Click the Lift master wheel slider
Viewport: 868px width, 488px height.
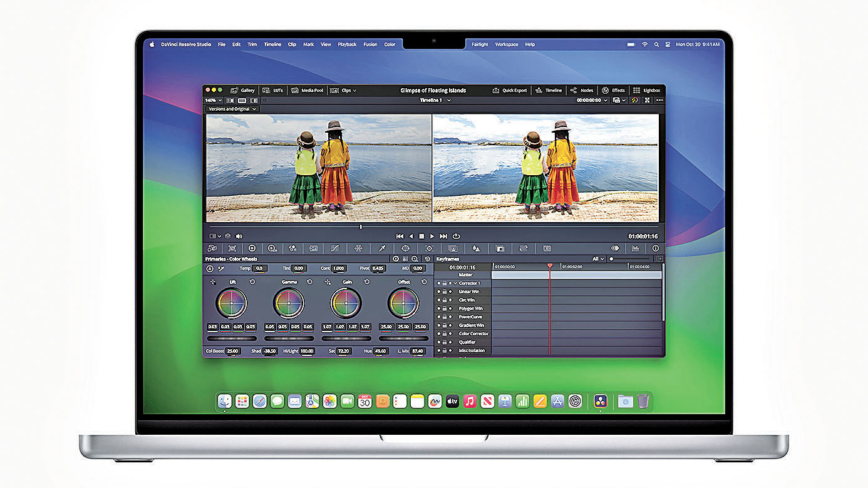click(x=232, y=338)
